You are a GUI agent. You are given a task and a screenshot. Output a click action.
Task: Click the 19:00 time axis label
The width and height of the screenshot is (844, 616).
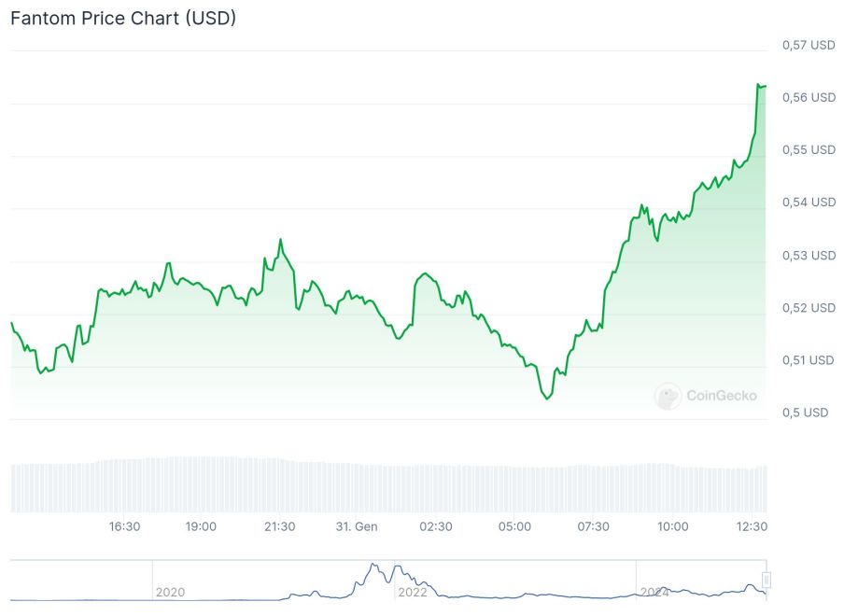tap(201, 526)
